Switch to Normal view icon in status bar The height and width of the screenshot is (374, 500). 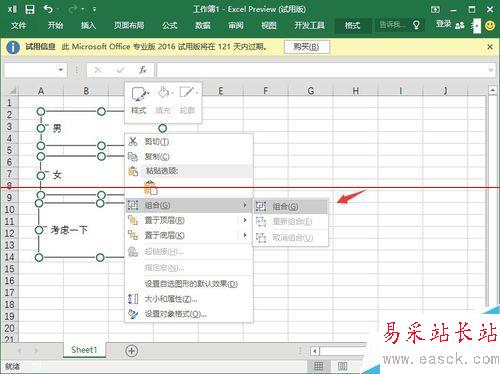pos(319,366)
